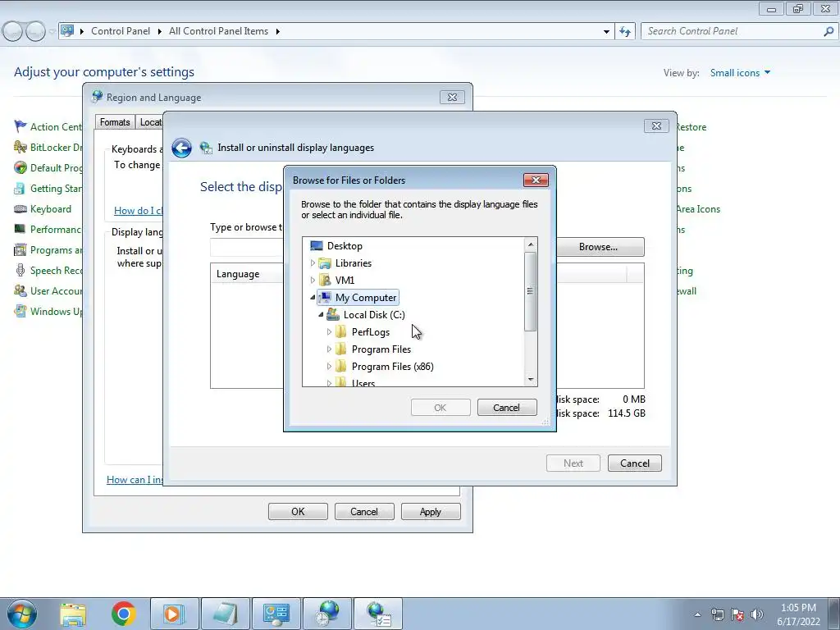Click the search magnifier in Control Panel
This screenshot has width=840, height=630.
829,31
